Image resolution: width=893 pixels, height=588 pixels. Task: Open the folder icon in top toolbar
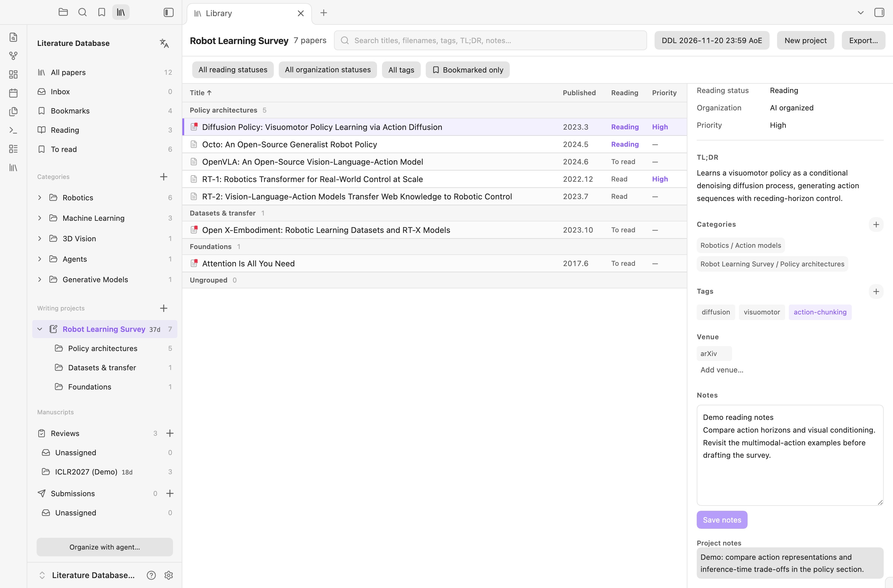tap(63, 12)
